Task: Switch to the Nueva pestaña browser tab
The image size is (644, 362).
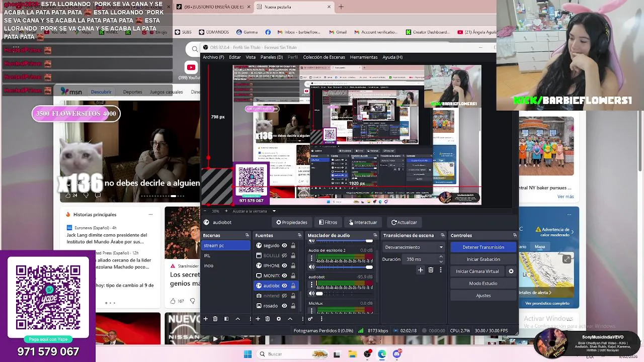Action: tap(294, 7)
